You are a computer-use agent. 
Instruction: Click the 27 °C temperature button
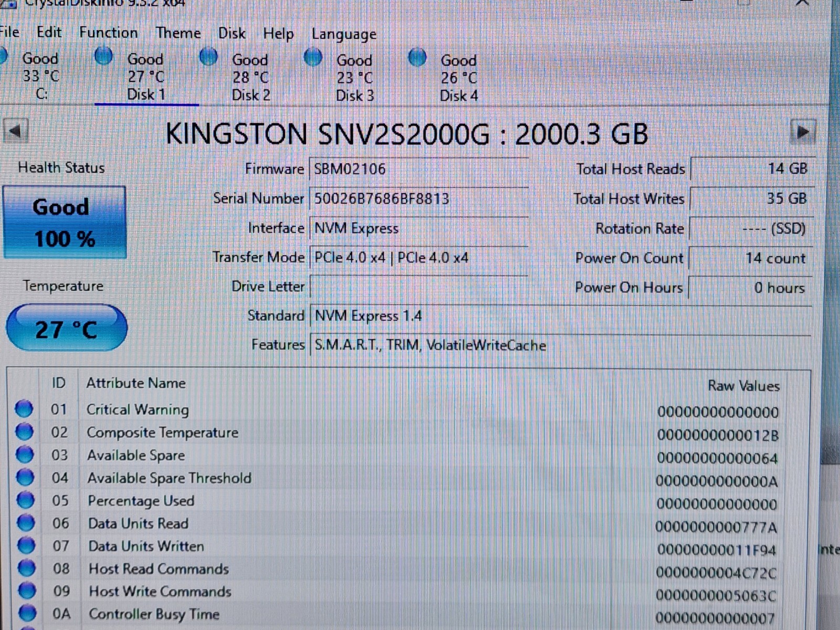click(x=67, y=328)
